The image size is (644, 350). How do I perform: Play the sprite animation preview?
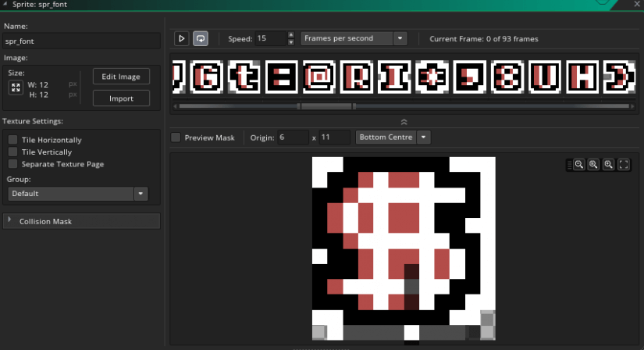[x=181, y=38]
